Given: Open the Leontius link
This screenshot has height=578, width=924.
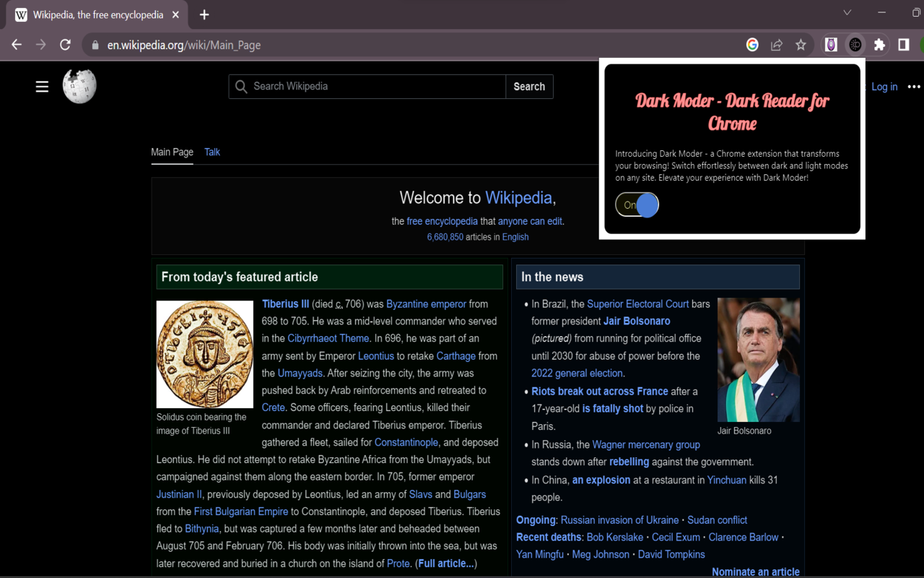Looking at the screenshot, I should 376,355.
